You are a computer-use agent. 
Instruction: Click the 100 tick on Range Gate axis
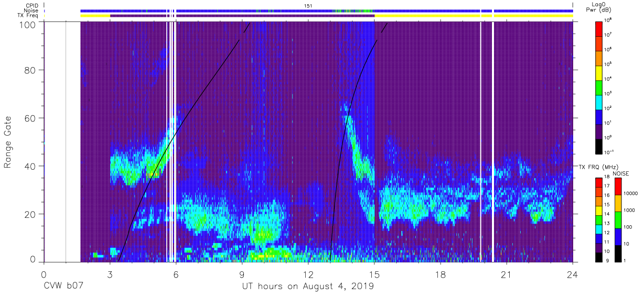click(x=28, y=25)
